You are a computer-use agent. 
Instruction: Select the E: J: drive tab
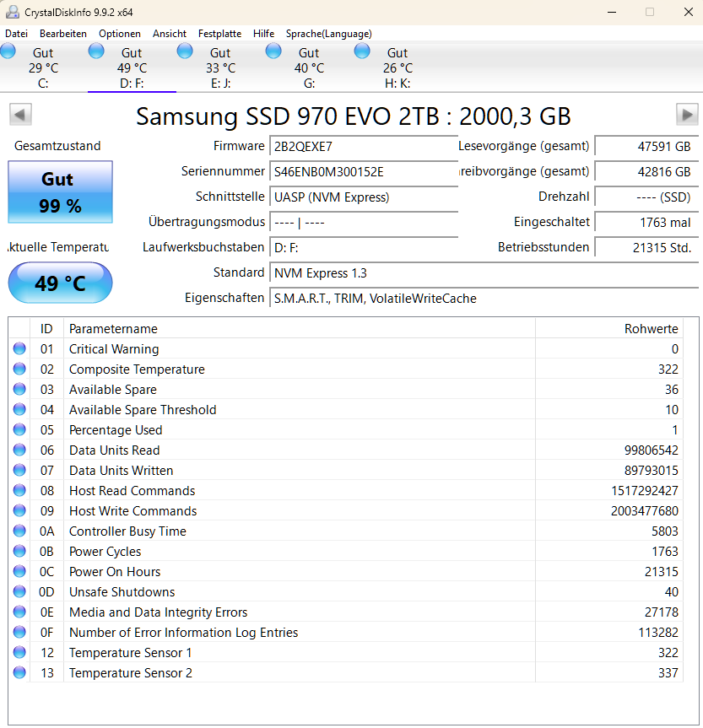coord(221,67)
